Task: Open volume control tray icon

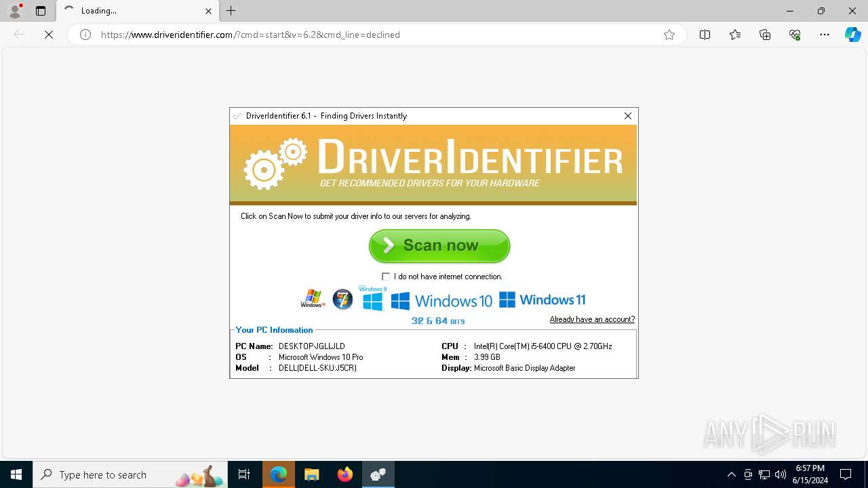Action: pos(781,474)
